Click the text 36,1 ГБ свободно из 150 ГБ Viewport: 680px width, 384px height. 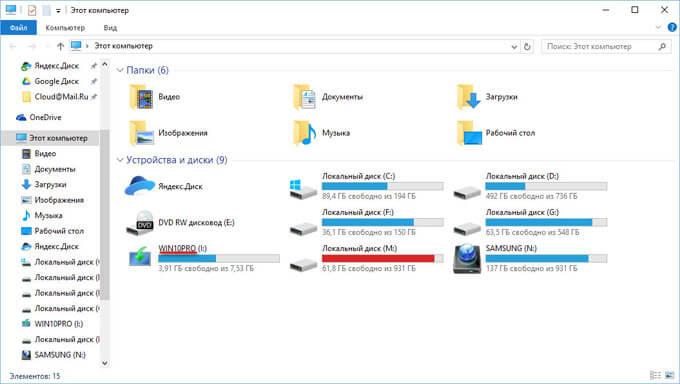369,233
